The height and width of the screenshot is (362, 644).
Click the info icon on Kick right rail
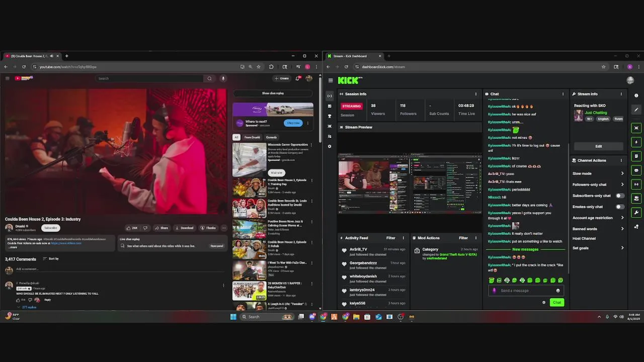click(636, 96)
